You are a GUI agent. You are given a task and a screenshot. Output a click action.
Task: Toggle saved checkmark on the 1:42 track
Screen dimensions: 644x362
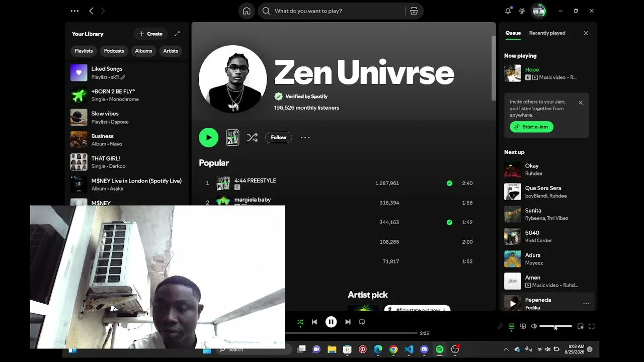(449, 222)
